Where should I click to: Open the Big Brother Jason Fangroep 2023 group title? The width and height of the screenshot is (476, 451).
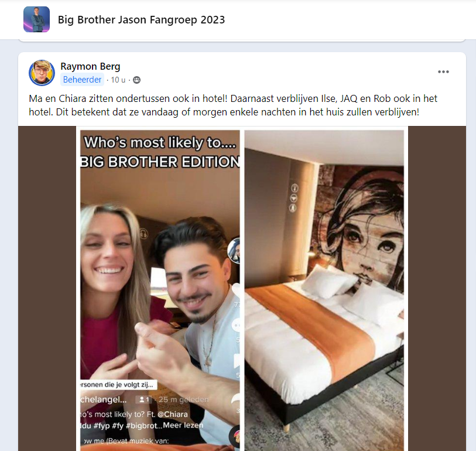tap(142, 20)
